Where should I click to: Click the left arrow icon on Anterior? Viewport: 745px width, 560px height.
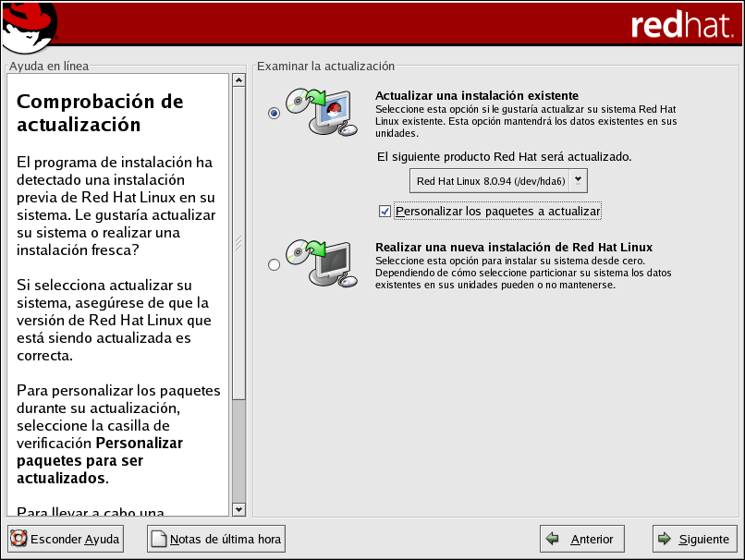(552, 539)
